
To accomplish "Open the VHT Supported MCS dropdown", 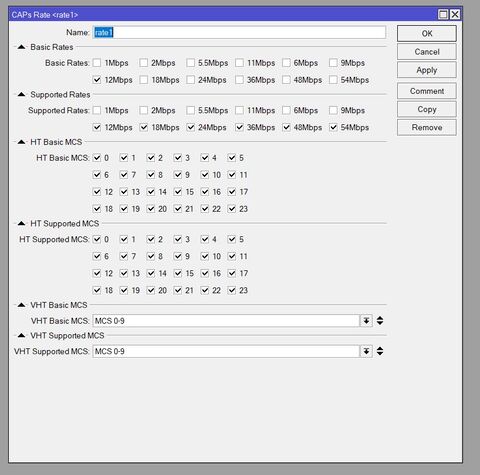I will pos(366,351).
